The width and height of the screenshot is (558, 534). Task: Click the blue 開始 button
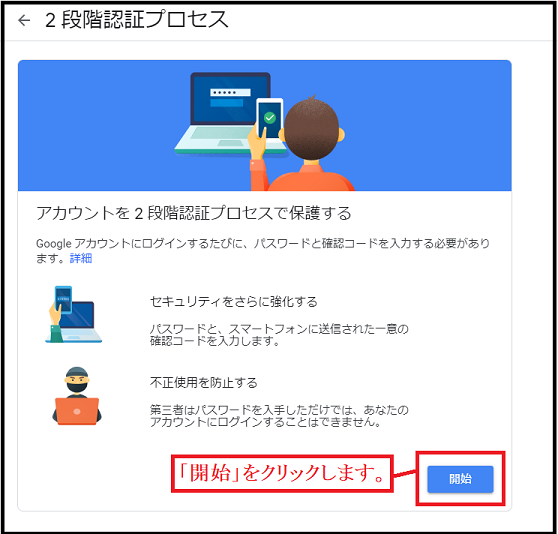pos(460,479)
